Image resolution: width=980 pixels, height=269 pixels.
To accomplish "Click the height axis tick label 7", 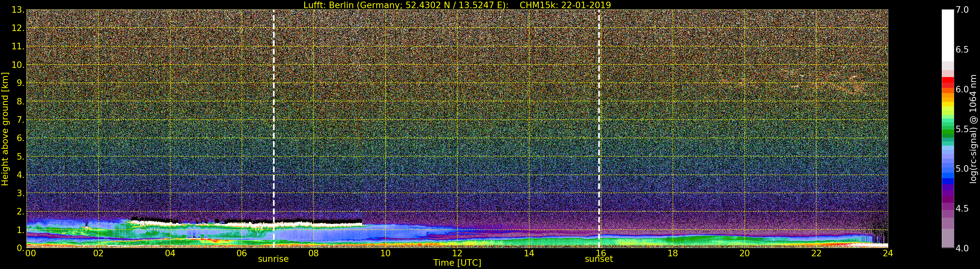I will tap(20, 120).
